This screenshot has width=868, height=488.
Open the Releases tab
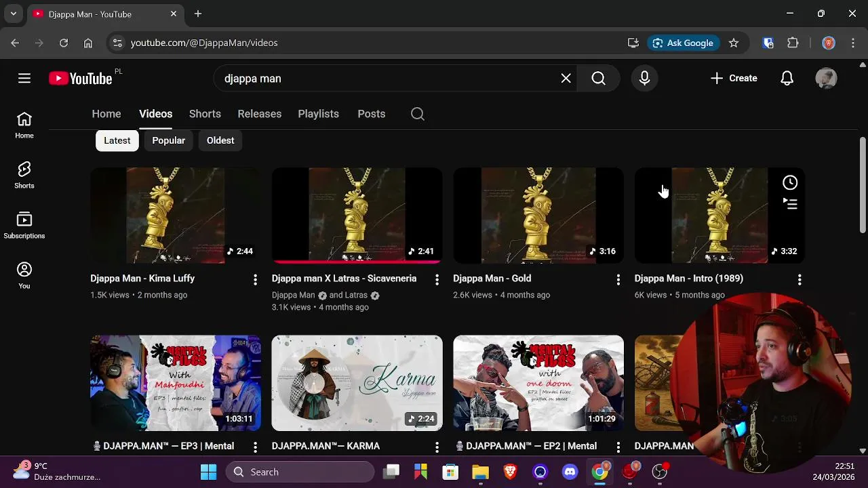point(260,114)
